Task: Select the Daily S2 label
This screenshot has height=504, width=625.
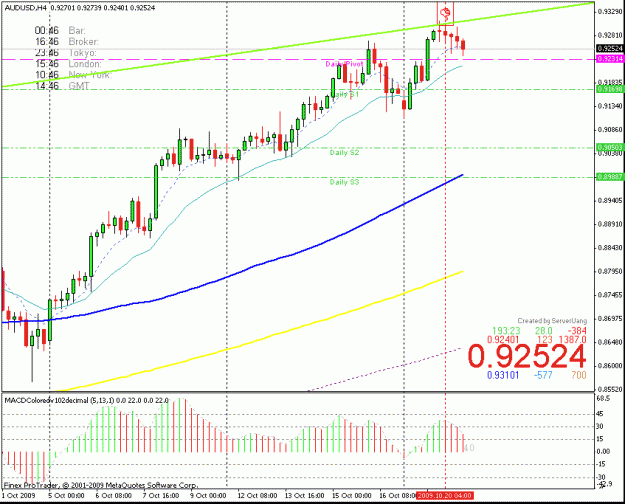Action: (344, 152)
